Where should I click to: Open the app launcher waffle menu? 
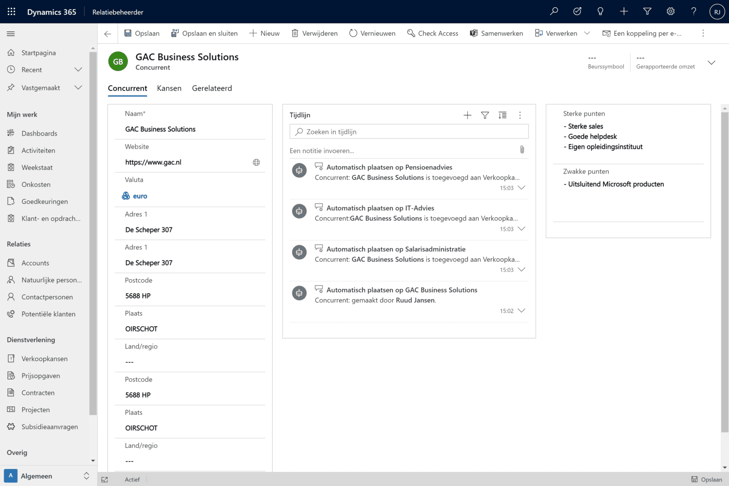click(x=11, y=12)
